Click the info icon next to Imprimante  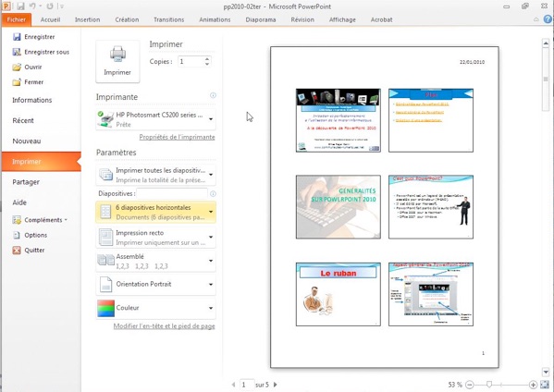tap(213, 95)
